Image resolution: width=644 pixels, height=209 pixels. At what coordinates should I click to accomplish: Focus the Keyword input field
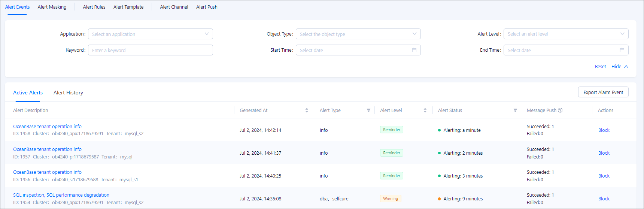pos(150,50)
